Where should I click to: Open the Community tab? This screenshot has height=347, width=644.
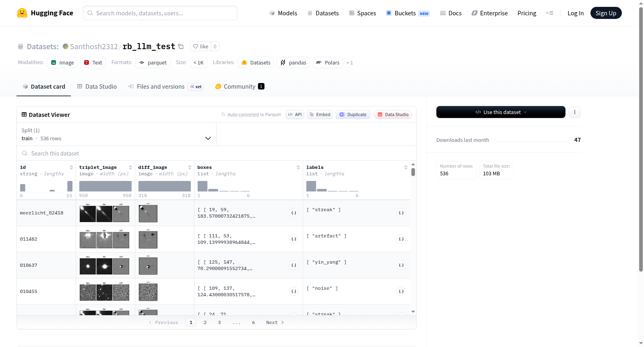point(239,87)
